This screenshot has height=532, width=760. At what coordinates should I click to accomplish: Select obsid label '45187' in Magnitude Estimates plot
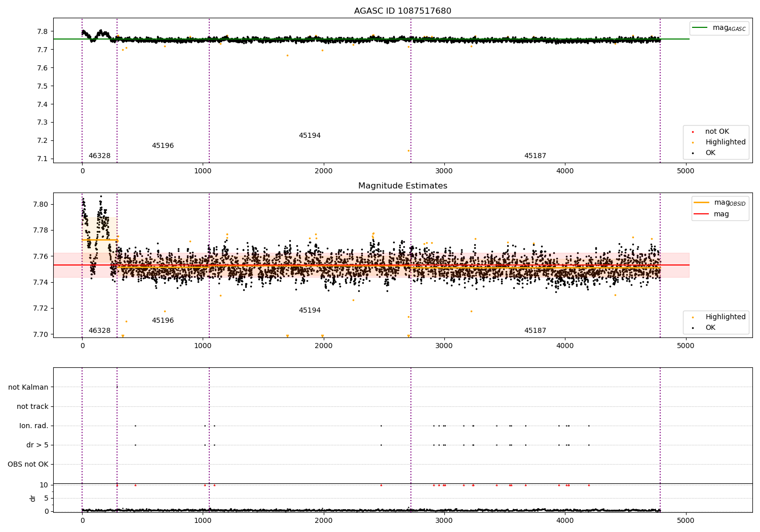point(535,331)
